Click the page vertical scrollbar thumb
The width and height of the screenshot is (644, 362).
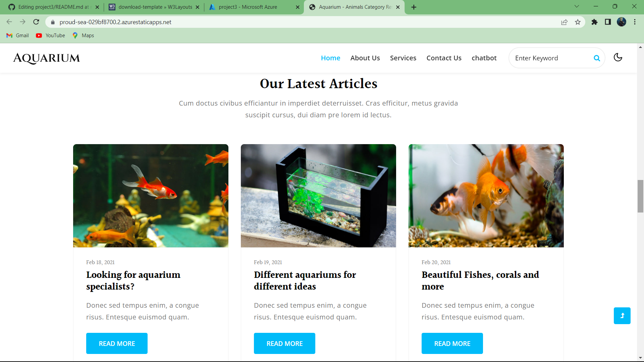(640, 196)
